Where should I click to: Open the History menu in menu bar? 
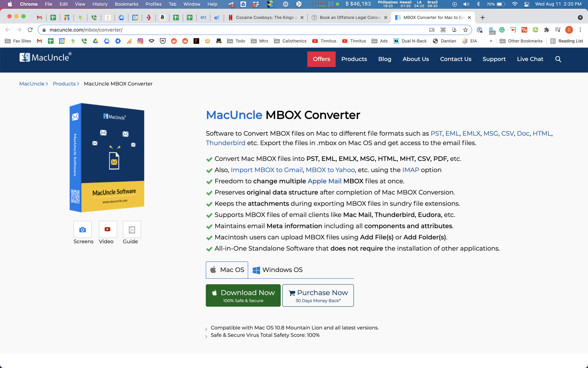[x=100, y=4]
